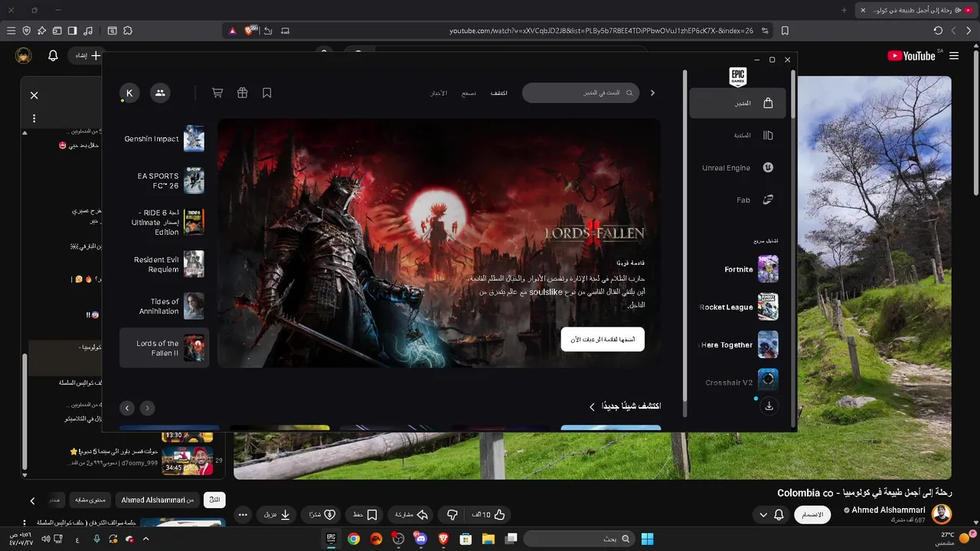Open YouTube notifications bell
980x551 pixels.
click(53, 56)
